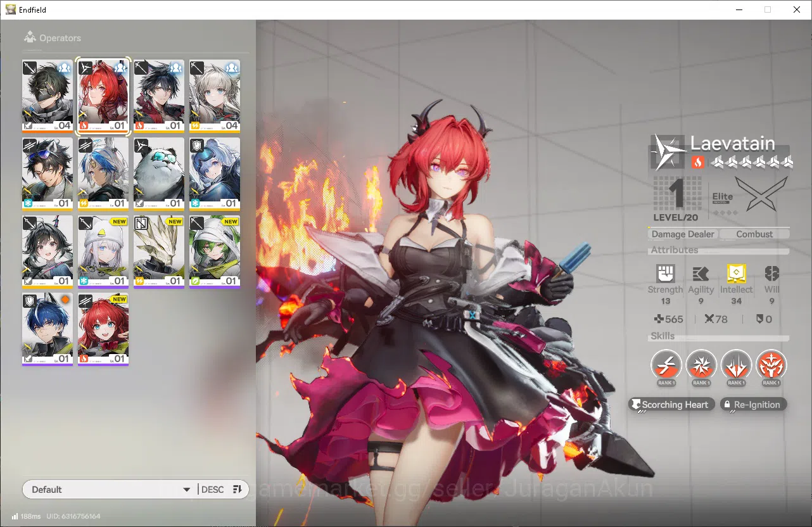Open the NEW white-capped silver-haired operator
Screen dimensions: 812x527
103,251
